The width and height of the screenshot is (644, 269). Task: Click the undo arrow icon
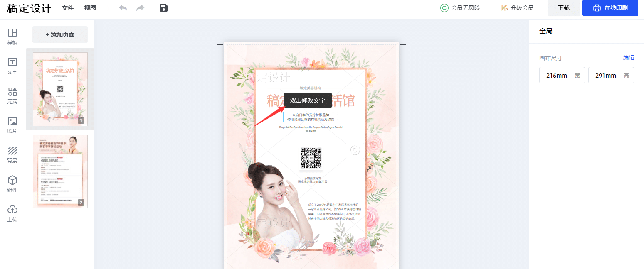coord(123,8)
